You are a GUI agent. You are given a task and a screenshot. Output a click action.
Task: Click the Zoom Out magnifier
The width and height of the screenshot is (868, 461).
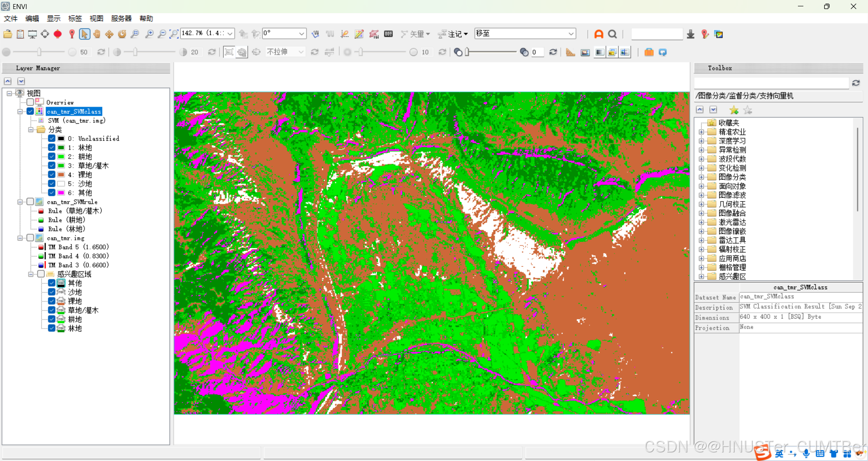tap(161, 34)
